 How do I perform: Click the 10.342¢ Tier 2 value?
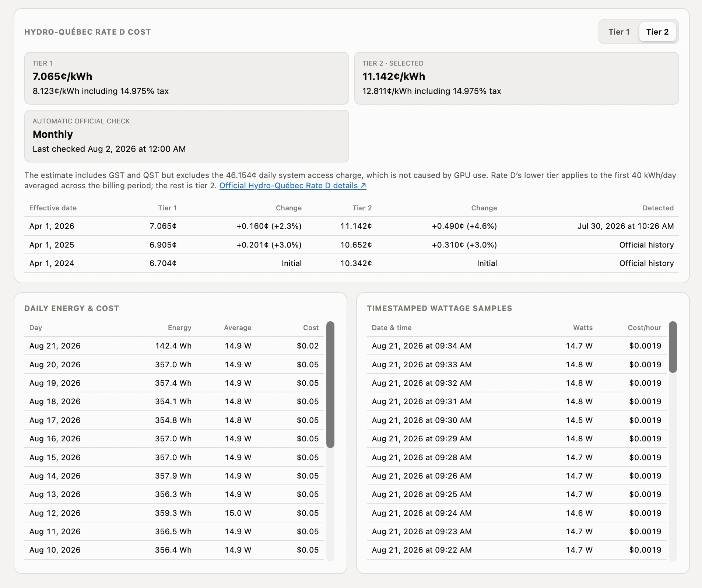click(x=356, y=263)
